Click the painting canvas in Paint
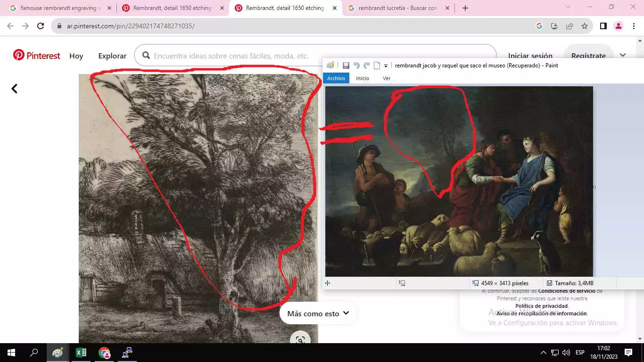This screenshot has width=644, height=362. click(x=459, y=181)
